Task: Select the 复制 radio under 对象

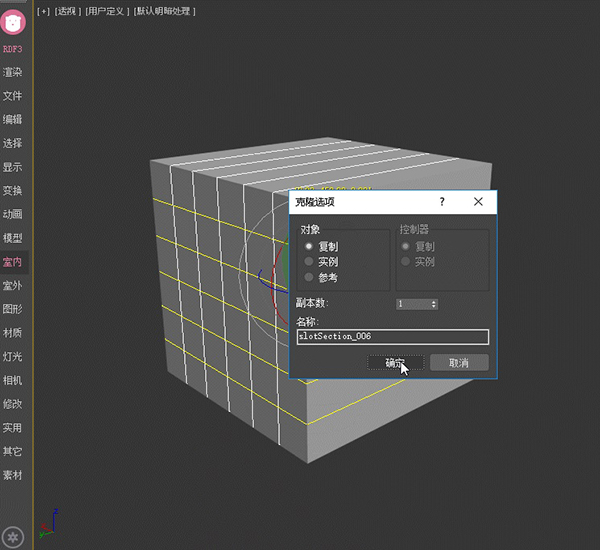Action: coord(310,246)
